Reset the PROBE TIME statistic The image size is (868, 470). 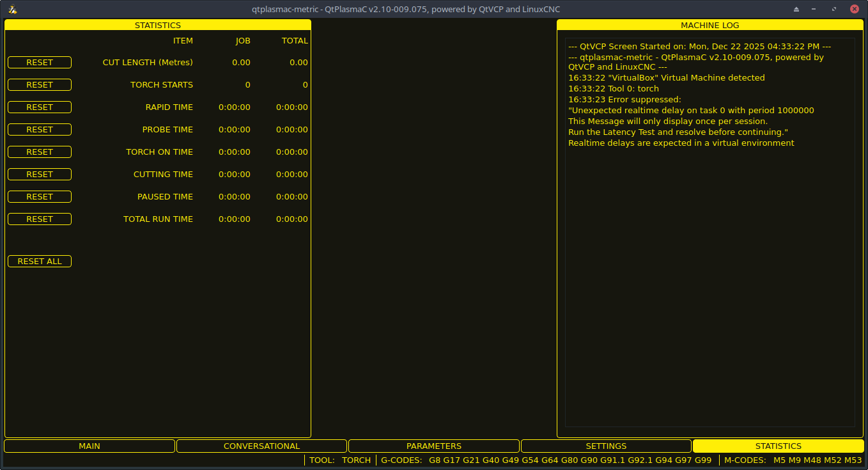click(x=39, y=129)
